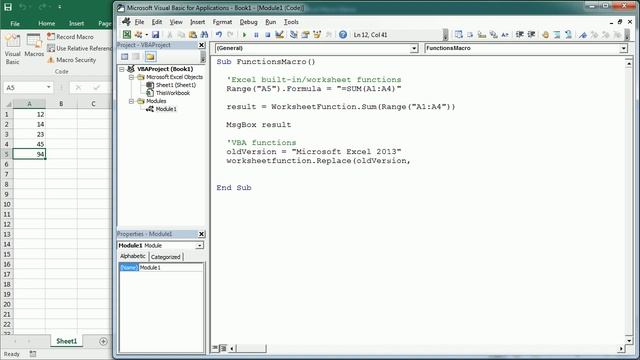Select ThisWorkbook in project tree

point(173,93)
